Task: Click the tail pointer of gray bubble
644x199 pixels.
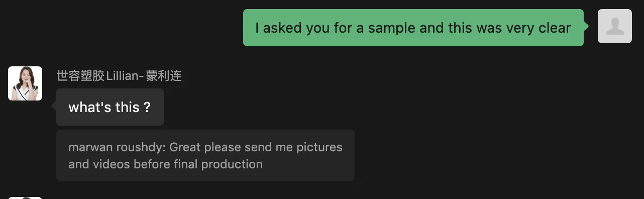Action: (x=54, y=106)
